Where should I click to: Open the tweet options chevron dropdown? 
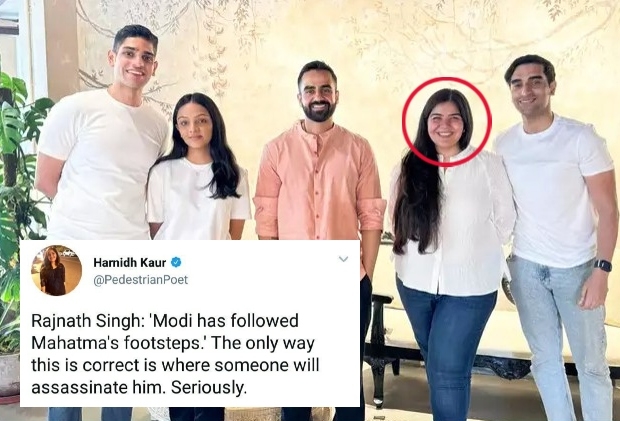point(343,259)
